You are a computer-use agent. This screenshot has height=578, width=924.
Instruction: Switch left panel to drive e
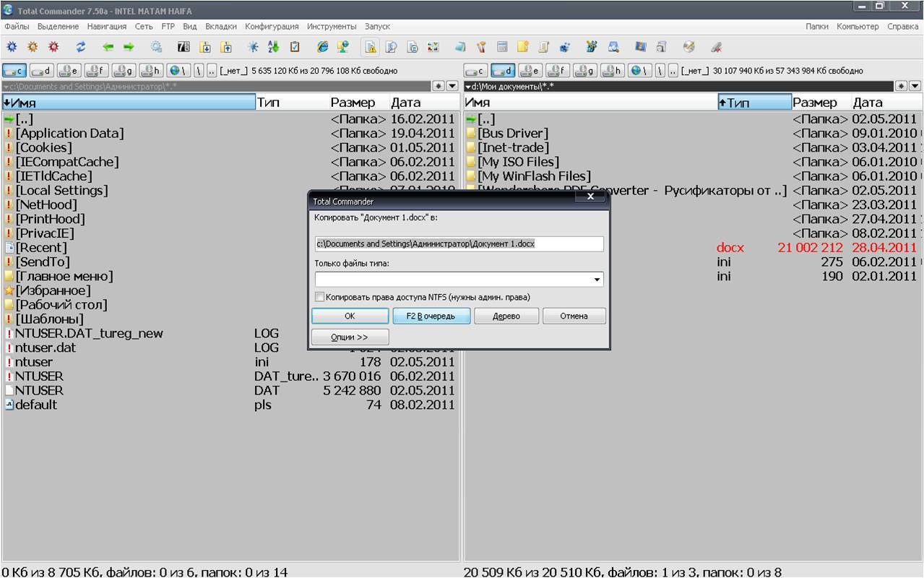coord(69,71)
